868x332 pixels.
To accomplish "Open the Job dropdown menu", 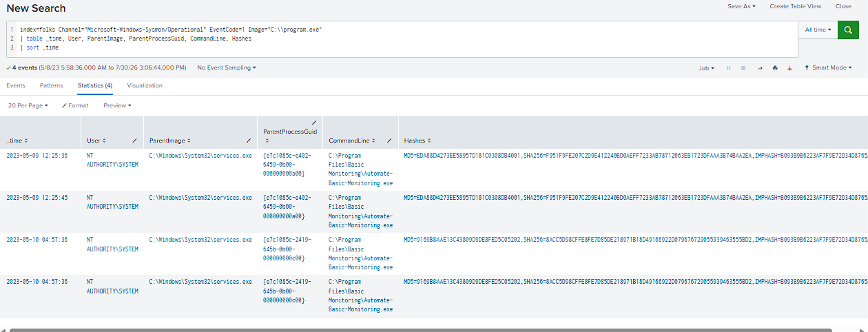I will tap(706, 68).
